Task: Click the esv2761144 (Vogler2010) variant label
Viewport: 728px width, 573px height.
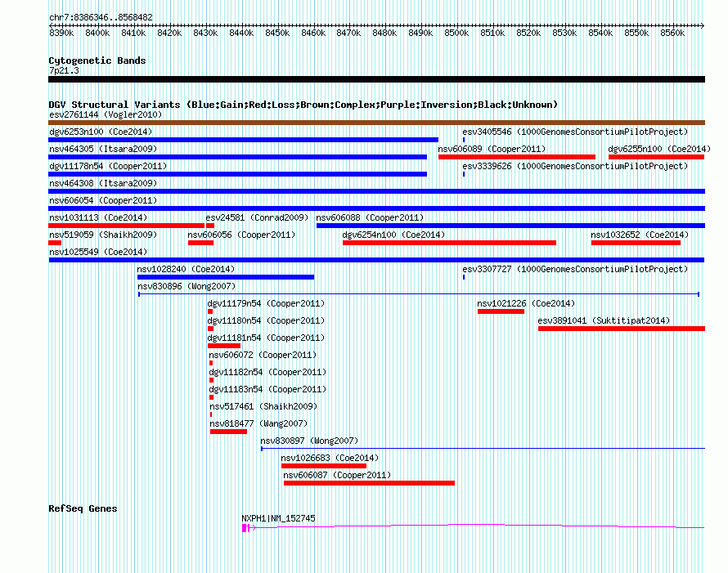Action: 106,114
